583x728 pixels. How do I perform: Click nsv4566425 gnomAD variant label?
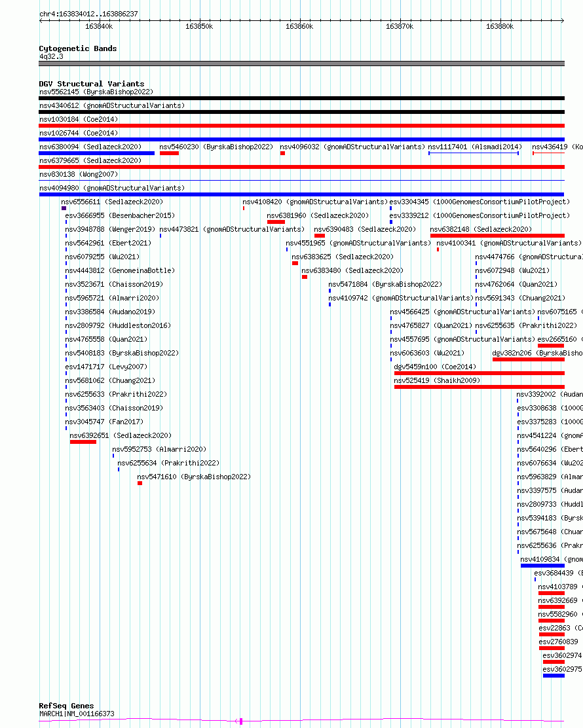pos(462,312)
